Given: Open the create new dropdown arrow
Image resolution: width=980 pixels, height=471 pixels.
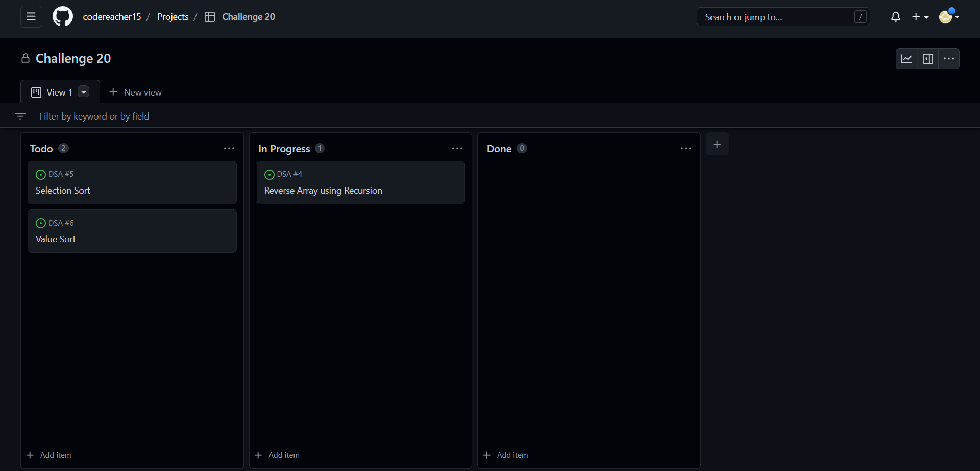Looking at the screenshot, I should tap(927, 17).
